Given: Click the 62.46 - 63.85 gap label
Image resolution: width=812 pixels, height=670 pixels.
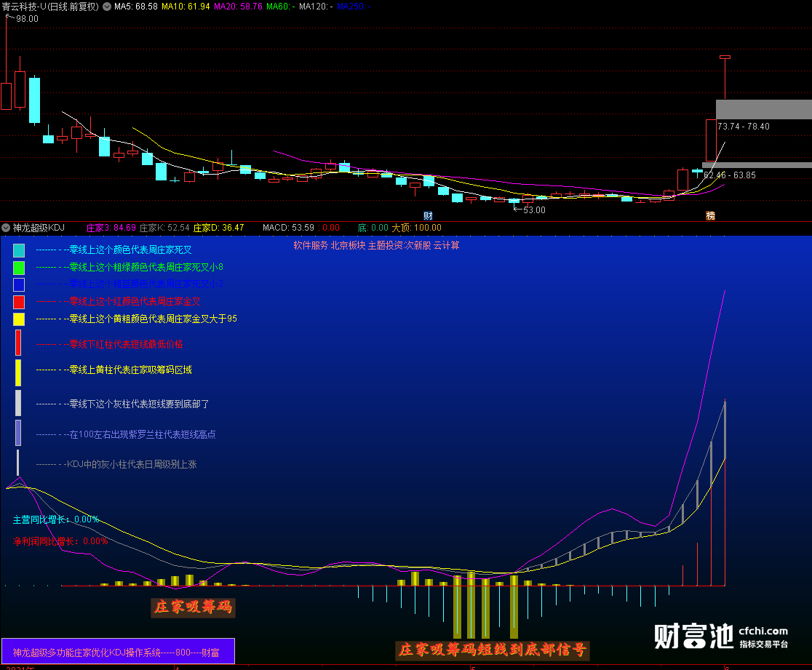Looking at the screenshot, I should 730,175.
